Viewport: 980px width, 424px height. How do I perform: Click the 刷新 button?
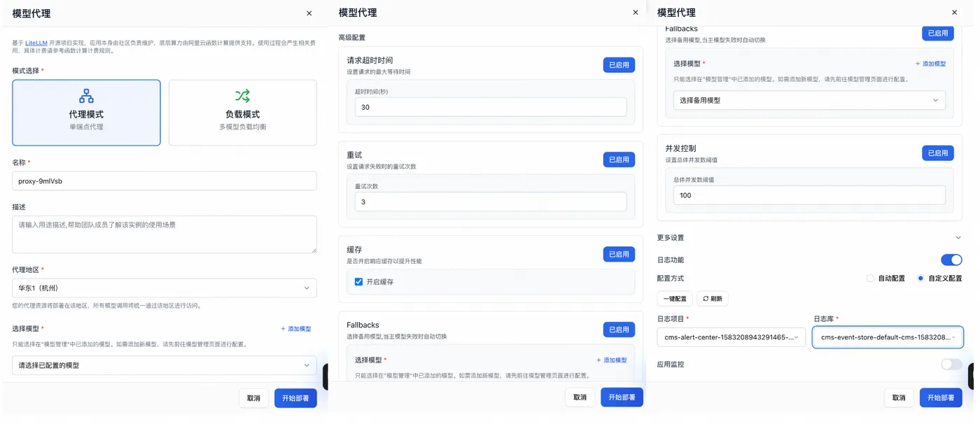[713, 299]
